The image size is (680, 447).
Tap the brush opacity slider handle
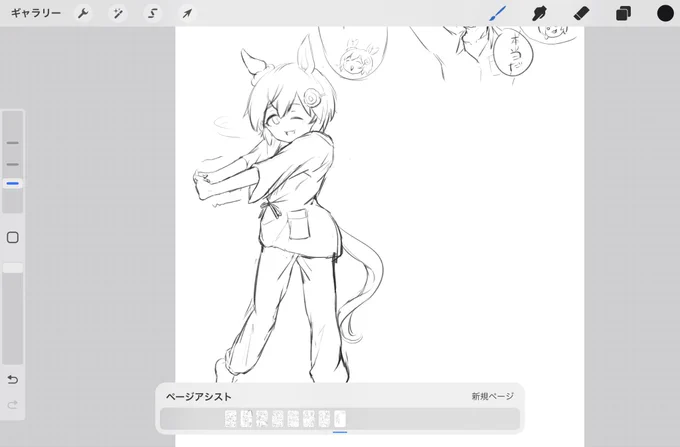(x=13, y=268)
